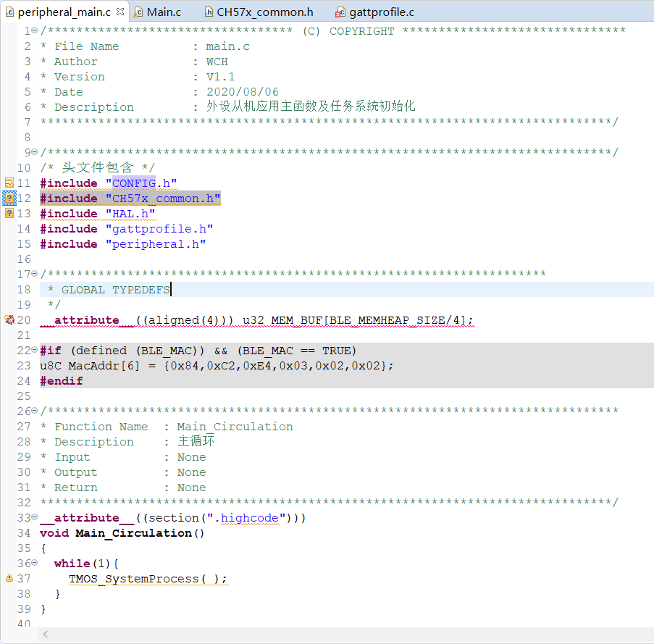Switch to the Main.c tab
Screen dimensions: 654x644
point(164,12)
